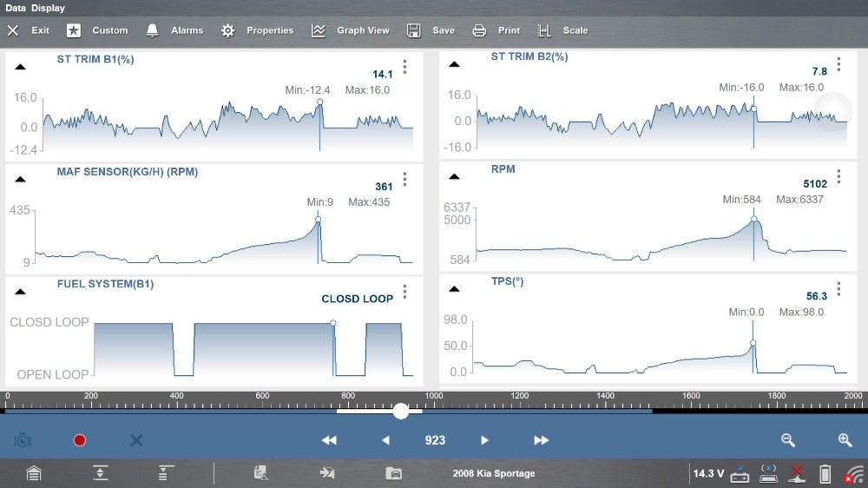Click Exit to leave data display

29,30
